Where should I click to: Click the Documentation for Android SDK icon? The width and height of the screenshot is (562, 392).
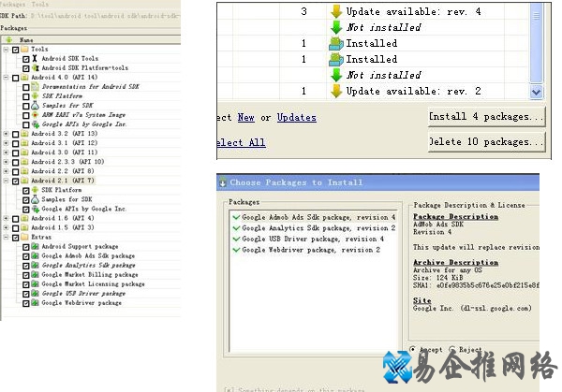(x=35, y=86)
